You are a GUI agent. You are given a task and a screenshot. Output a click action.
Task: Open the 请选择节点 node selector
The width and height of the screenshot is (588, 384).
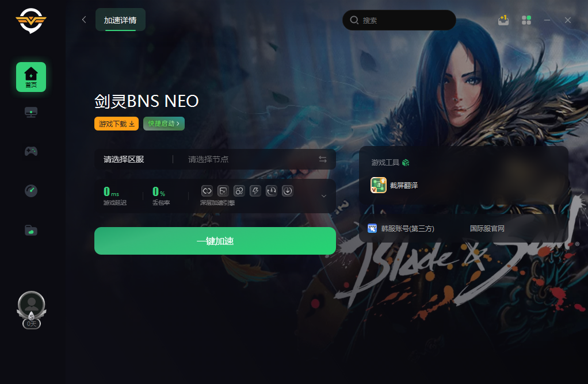(x=208, y=159)
